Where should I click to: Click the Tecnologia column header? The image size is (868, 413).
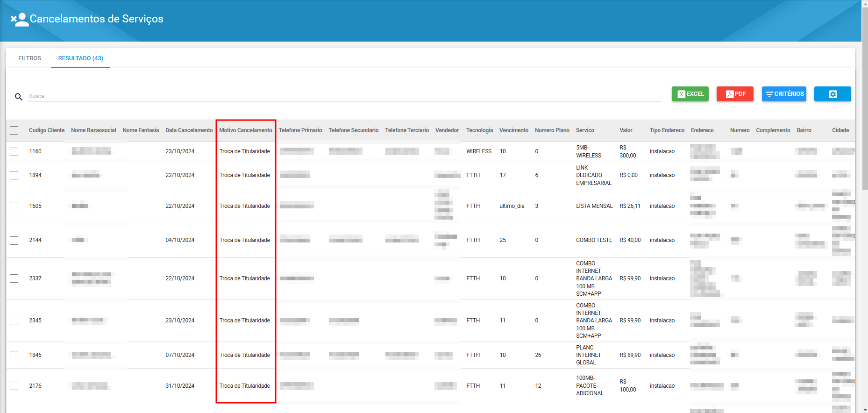click(x=479, y=130)
